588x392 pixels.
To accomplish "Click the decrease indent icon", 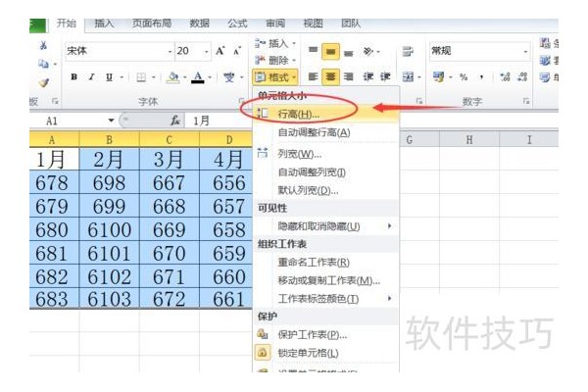I will pyautogui.click(x=368, y=76).
